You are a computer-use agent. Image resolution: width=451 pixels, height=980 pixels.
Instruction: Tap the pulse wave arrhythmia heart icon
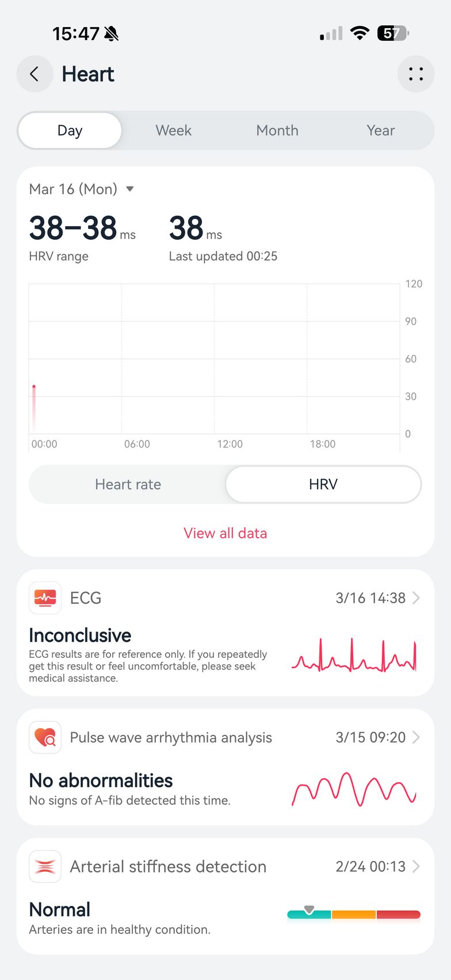45,737
